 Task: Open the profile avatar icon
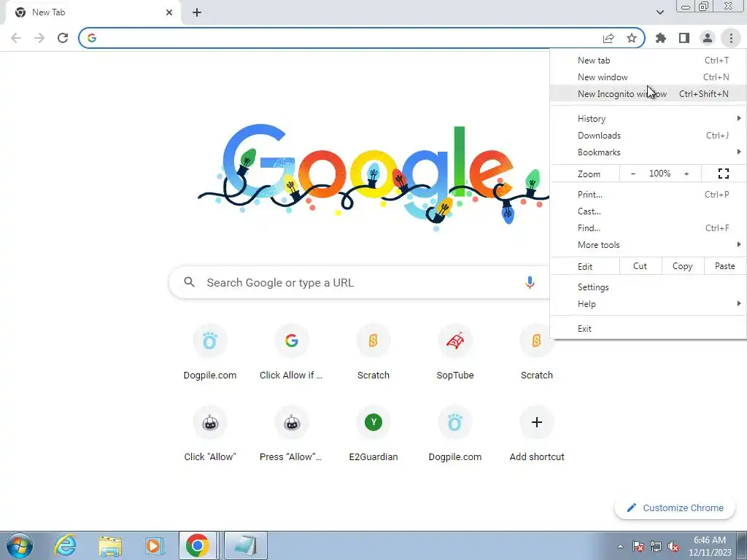coord(708,38)
